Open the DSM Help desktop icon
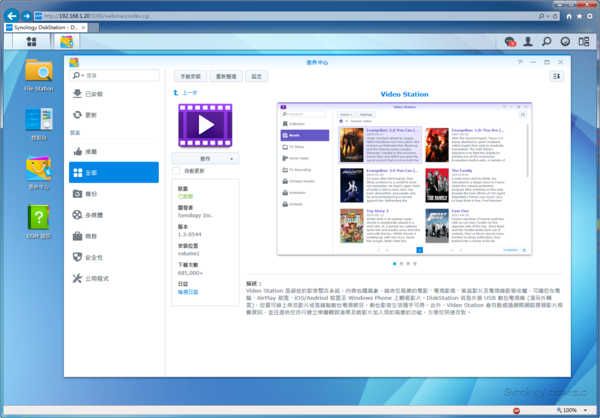 [39, 217]
